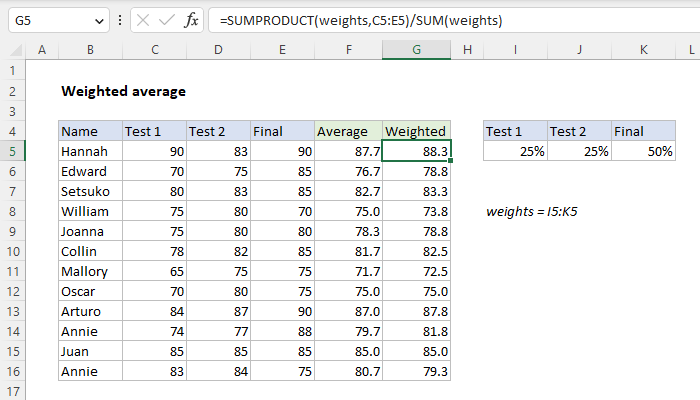Select column C header
Screen dimensions: 700x400
(154, 50)
